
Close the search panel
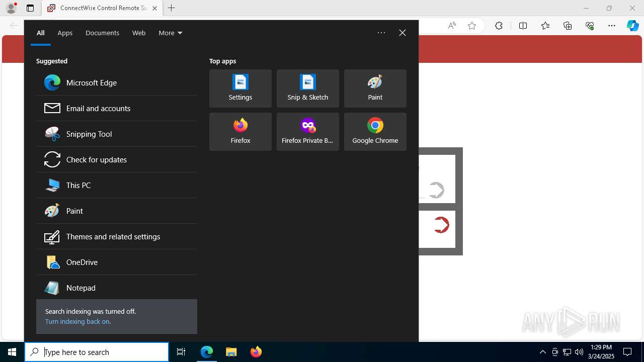403,33
